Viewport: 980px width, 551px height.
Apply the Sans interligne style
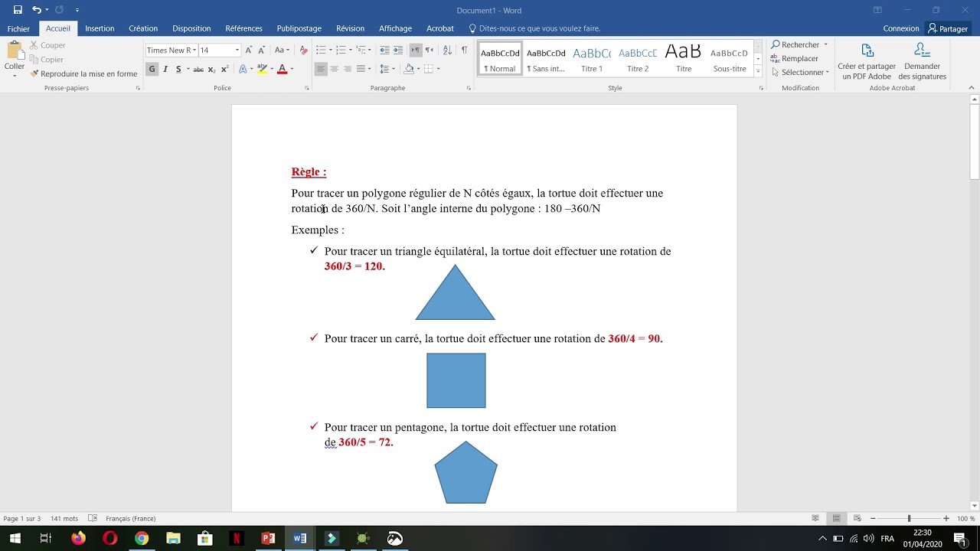[546, 58]
